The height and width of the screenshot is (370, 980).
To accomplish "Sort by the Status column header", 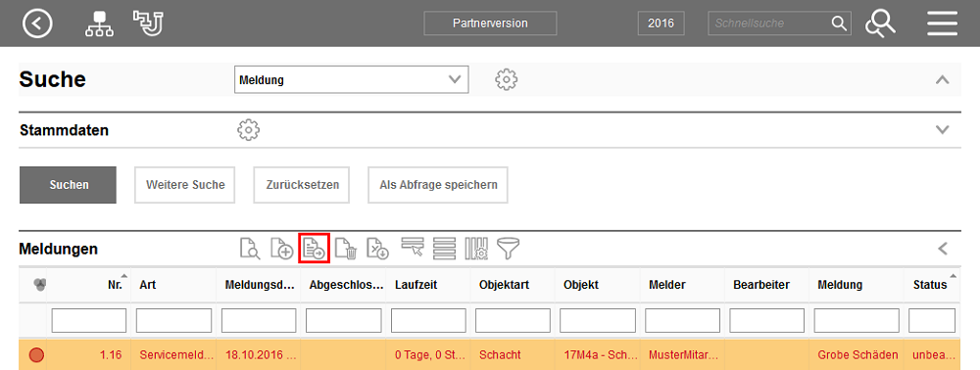I will tap(929, 285).
